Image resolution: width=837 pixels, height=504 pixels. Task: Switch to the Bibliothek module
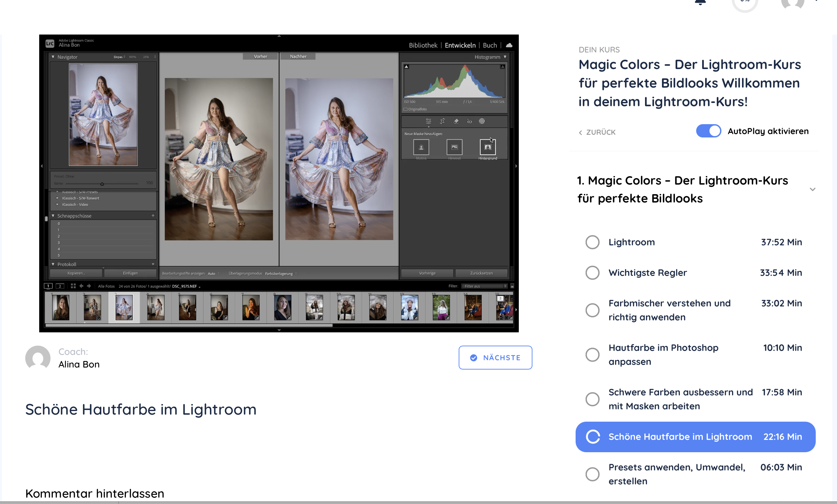(422, 45)
